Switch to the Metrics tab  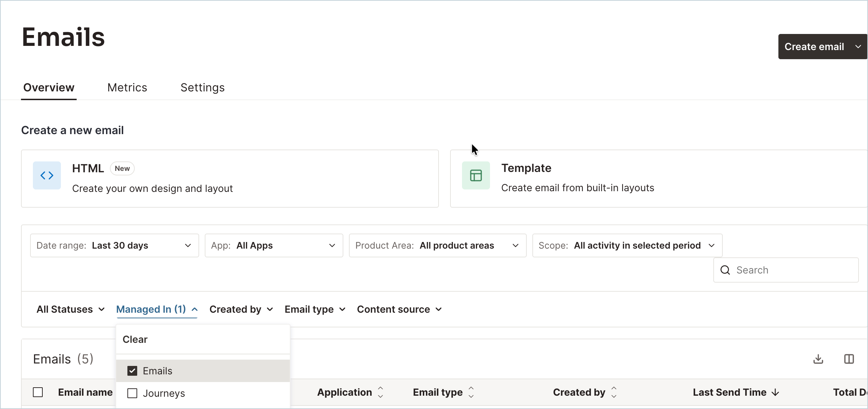(127, 88)
